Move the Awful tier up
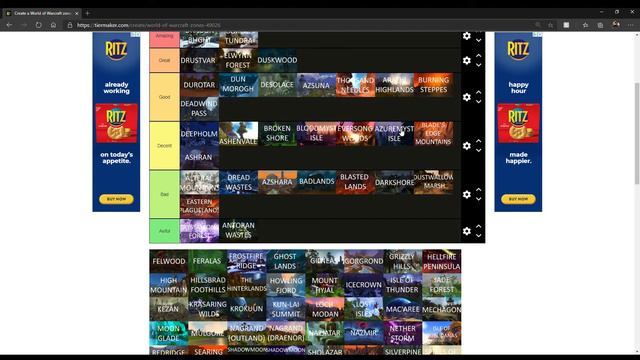Screen dimensions: 640x360 tap(479, 226)
